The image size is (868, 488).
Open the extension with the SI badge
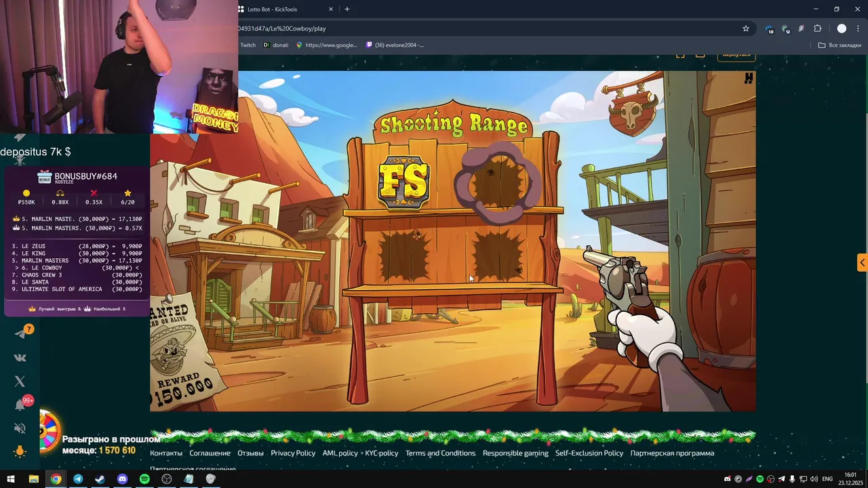[x=785, y=28]
